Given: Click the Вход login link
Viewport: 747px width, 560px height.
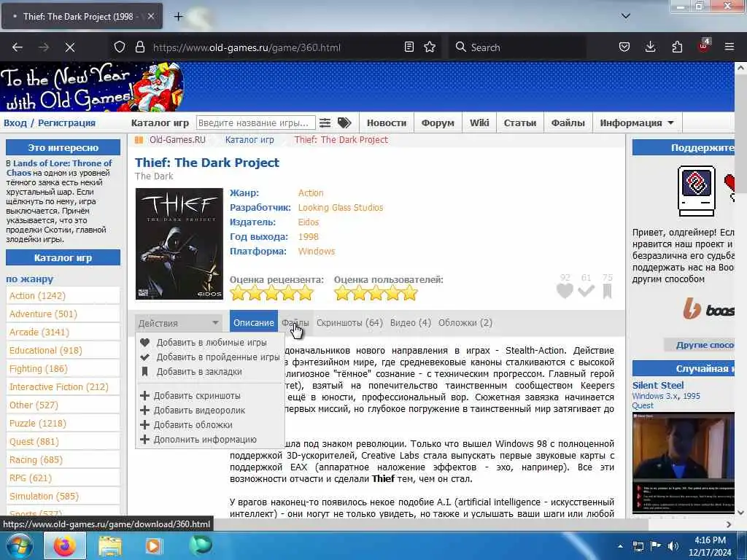Looking at the screenshot, I should coord(15,122).
